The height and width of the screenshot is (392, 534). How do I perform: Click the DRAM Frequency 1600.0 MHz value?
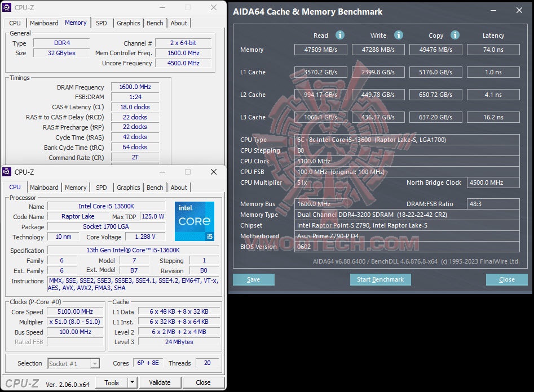coord(135,87)
